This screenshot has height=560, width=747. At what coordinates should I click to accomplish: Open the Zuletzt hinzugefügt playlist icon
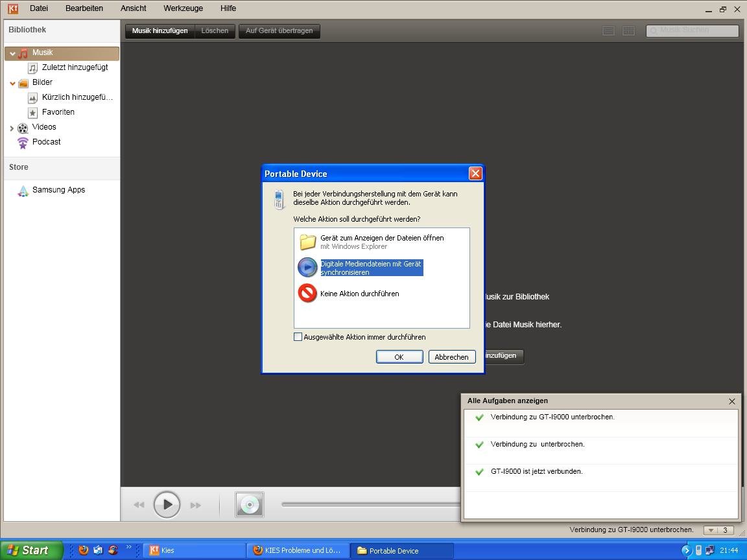pyautogui.click(x=32, y=68)
